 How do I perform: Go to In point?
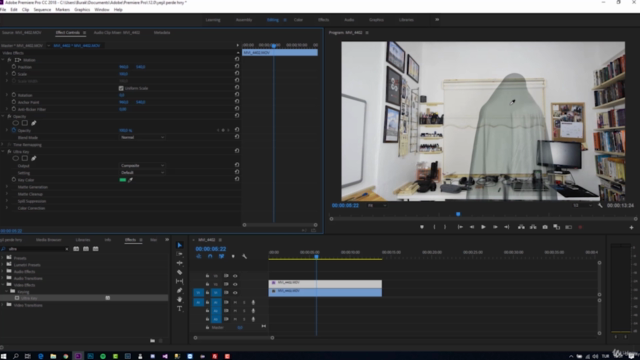[x=460, y=227]
